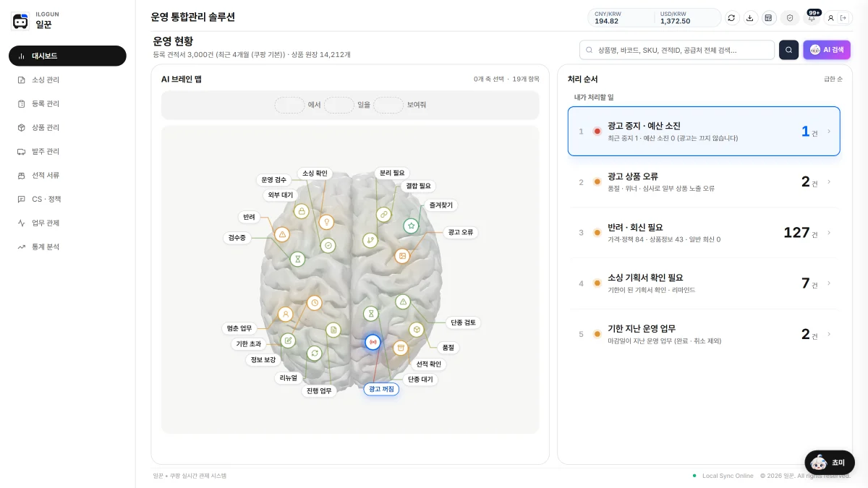Select the red broadcast node on the brain
The image size is (868, 488).
373,343
